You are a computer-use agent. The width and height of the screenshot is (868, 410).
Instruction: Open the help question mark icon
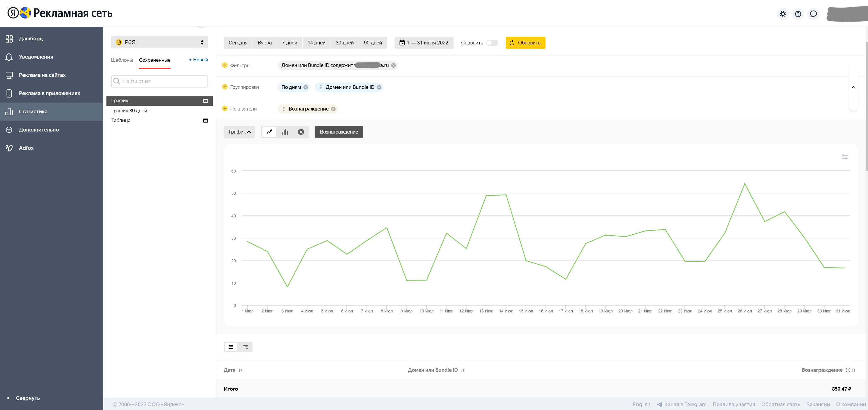point(798,14)
